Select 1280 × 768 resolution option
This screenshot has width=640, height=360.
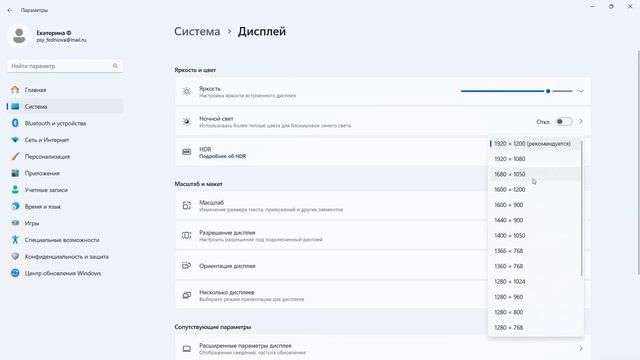click(x=534, y=327)
